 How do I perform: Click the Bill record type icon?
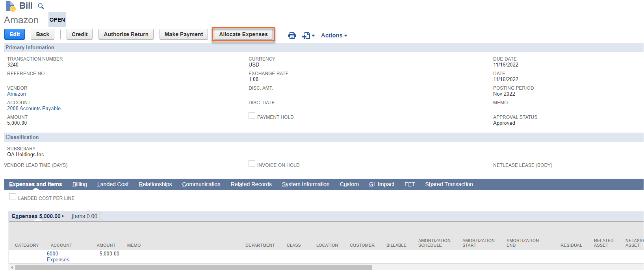click(x=10, y=6)
